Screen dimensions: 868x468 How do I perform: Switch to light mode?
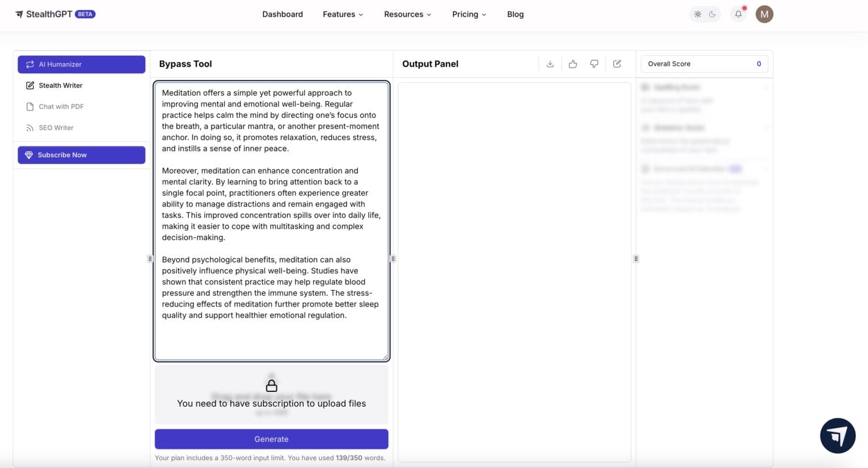(x=698, y=14)
